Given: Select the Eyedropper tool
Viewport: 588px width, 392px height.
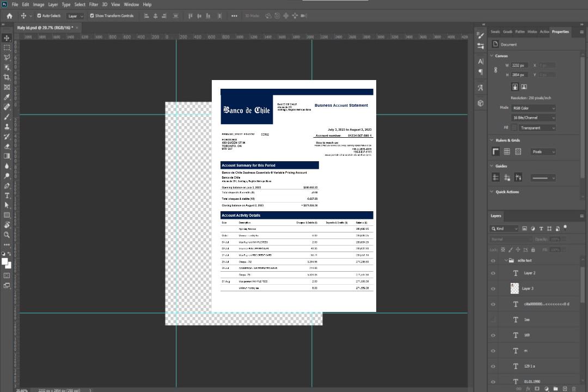Looking at the screenshot, I should tap(7, 97).
